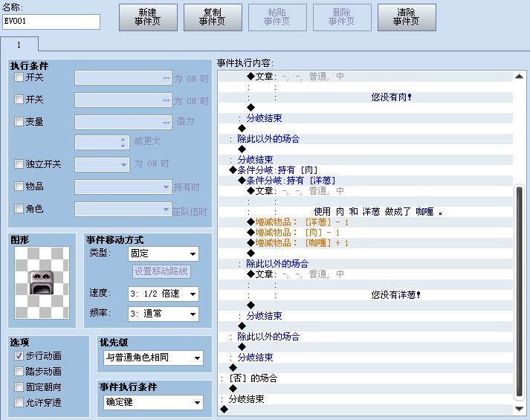This screenshot has width=530, height=420.
Task: Click the 变量 selection field ellipsis
Action: (166, 123)
